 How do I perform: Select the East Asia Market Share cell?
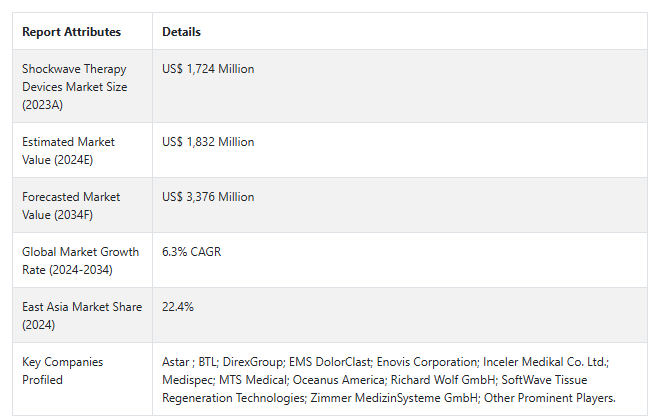(x=82, y=316)
